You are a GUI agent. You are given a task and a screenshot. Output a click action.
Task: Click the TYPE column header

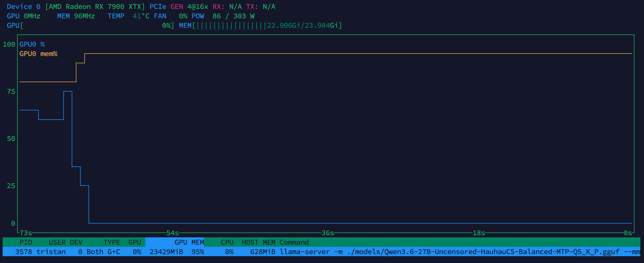[112, 242]
